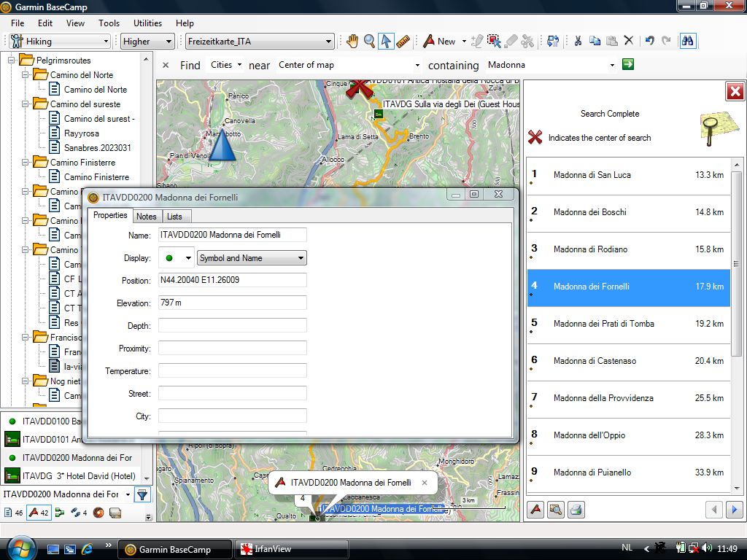
Task: Click into the Elevation field
Action: [232, 303]
